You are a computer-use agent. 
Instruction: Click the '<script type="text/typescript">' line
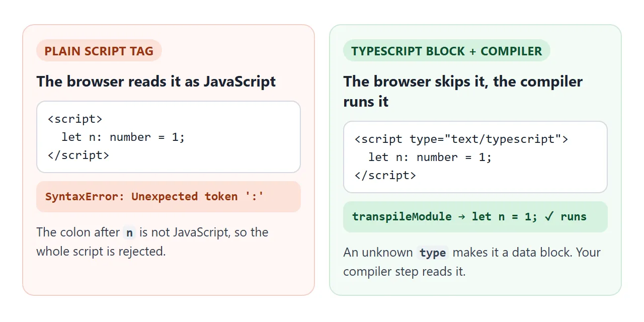coord(461,139)
